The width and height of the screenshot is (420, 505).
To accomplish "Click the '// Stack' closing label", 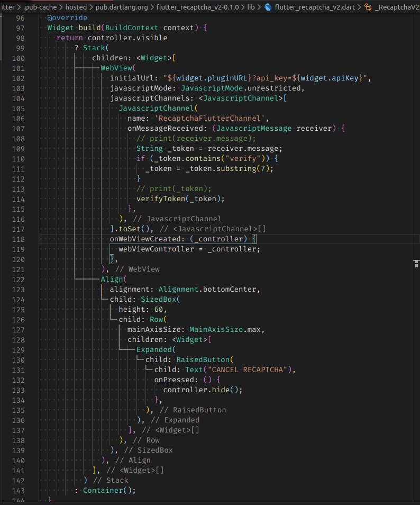I will pos(111,481).
